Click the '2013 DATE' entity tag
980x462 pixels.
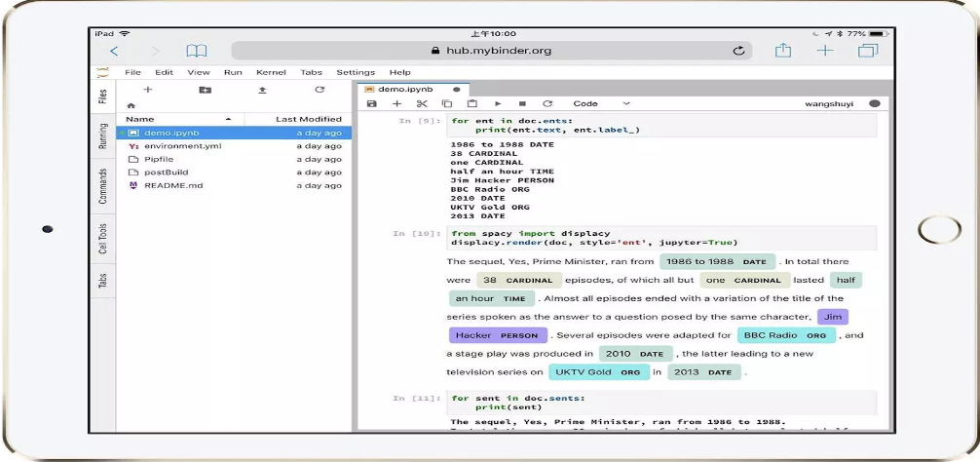pos(703,372)
